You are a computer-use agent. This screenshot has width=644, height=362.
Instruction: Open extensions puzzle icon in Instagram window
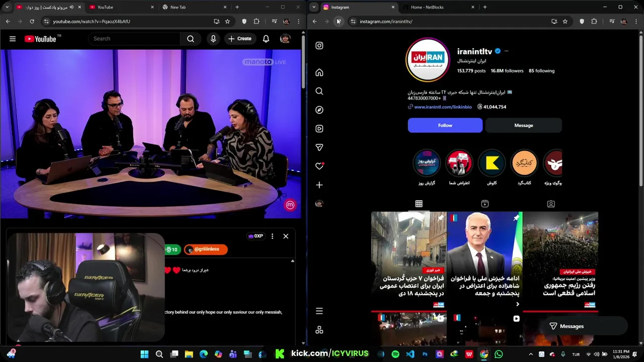[594, 22]
